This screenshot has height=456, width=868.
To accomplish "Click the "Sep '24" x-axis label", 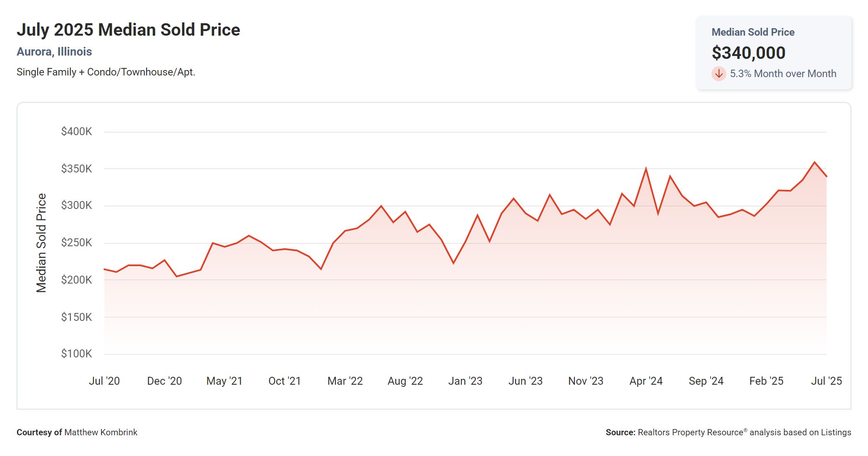I will pos(706,381).
